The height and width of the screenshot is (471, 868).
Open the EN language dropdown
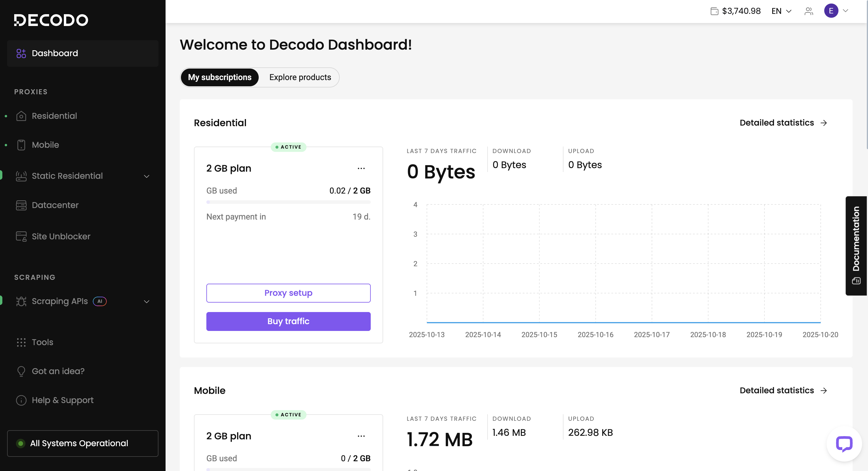(781, 11)
